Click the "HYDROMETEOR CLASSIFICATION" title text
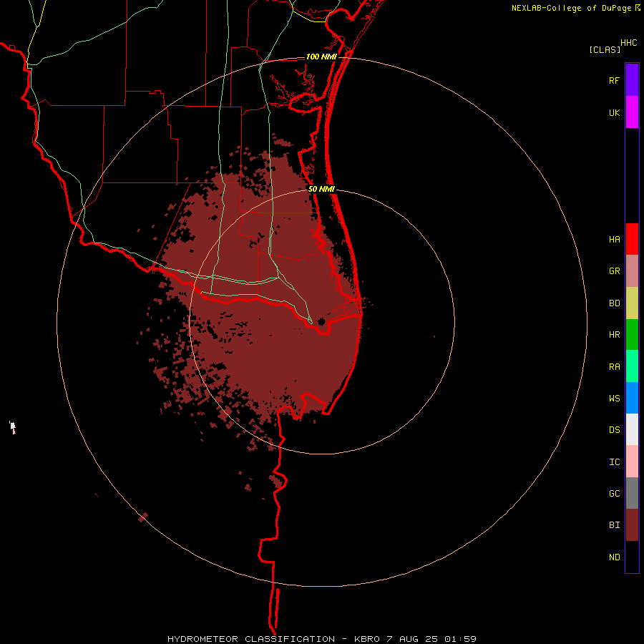The height and width of the screenshot is (644, 644). (x=251, y=639)
